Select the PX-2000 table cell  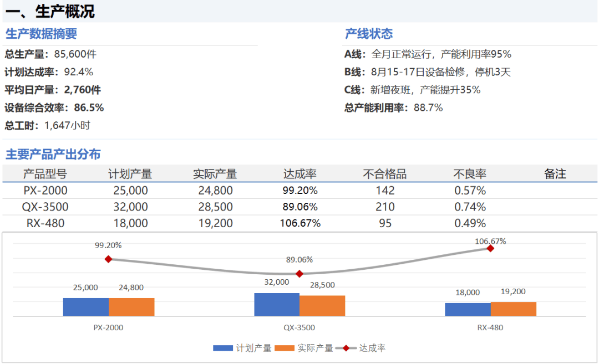pos(45,191)
